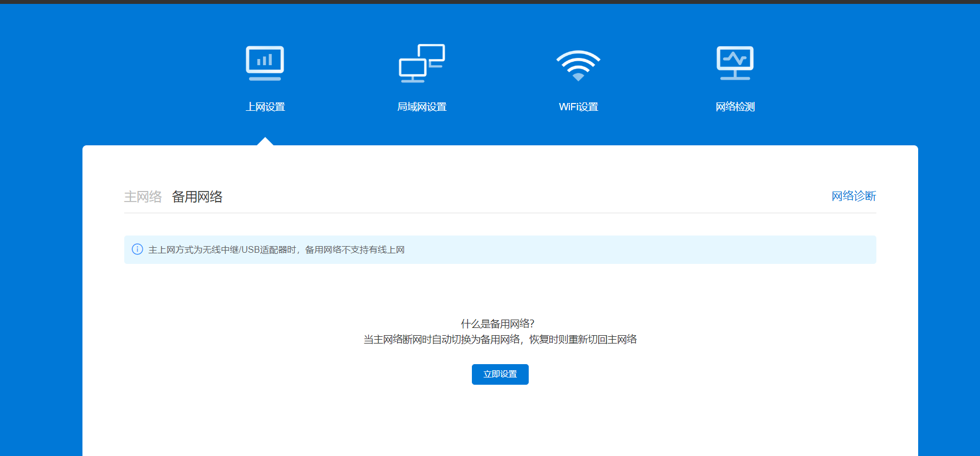Click the 立即设置 button
This screenshot has height=456, width=980.
(500, 374)
